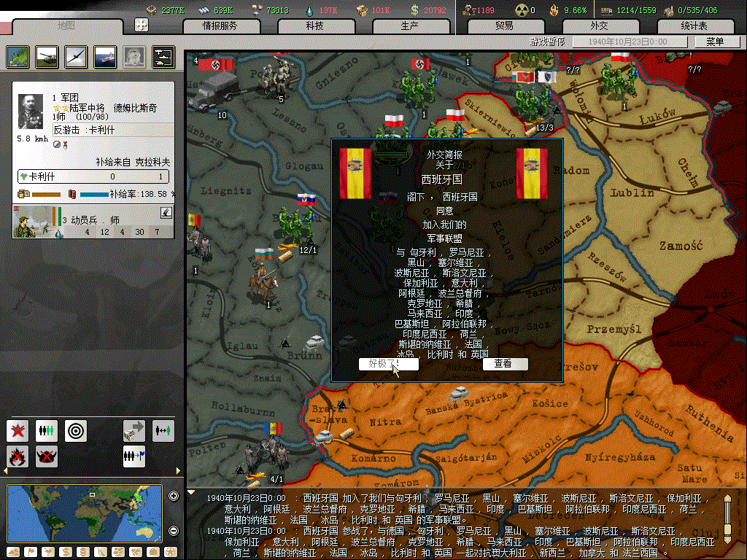Select the flag political map mode icon

[31, 553]
